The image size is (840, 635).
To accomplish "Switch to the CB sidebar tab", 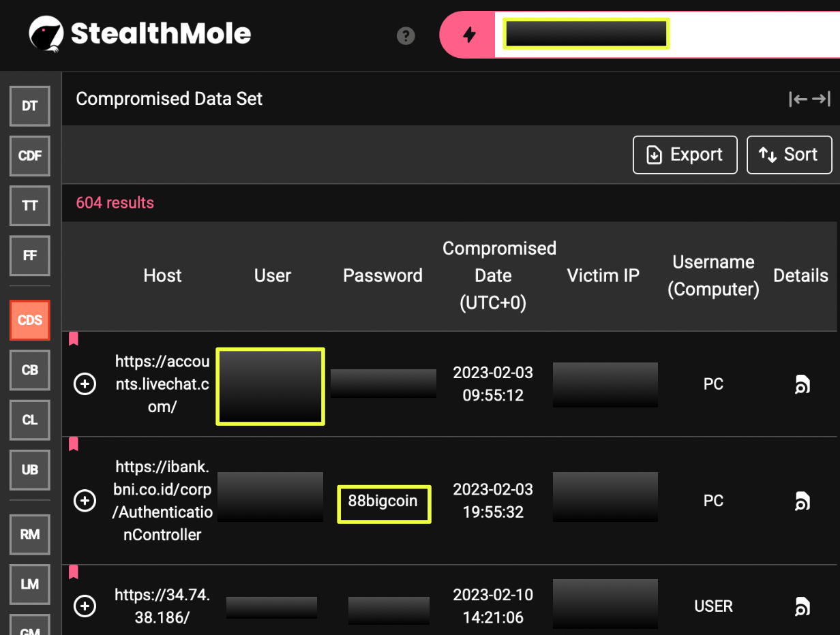I will pyautogui.click(x=29, y=370).
